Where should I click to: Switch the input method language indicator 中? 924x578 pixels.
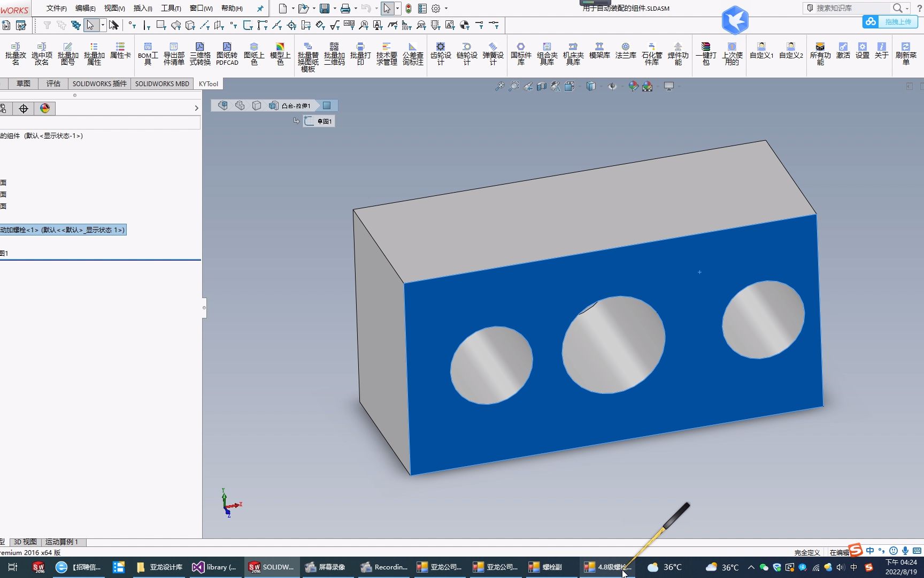(x=870, y=551)
